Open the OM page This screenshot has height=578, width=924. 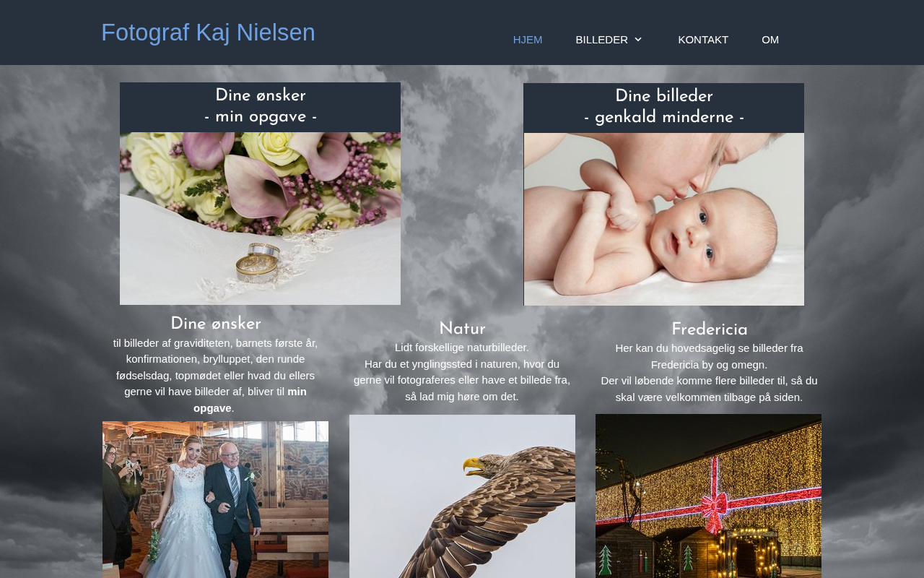(x=770, y=40)
